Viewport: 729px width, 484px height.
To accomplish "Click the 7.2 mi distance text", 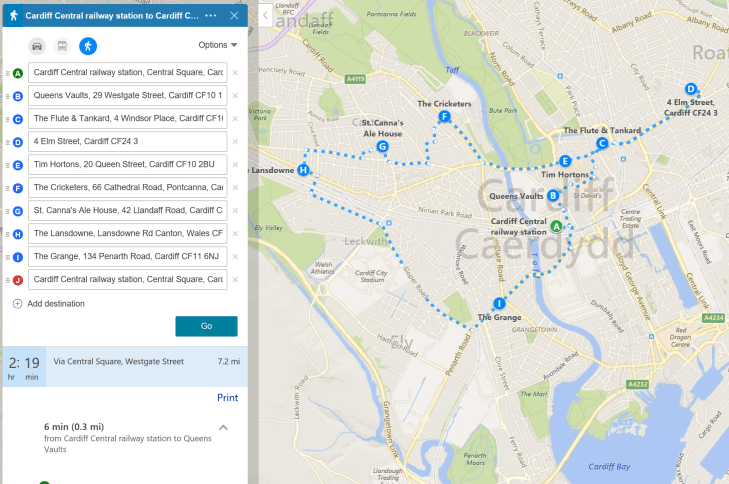I will pos(229,361).
